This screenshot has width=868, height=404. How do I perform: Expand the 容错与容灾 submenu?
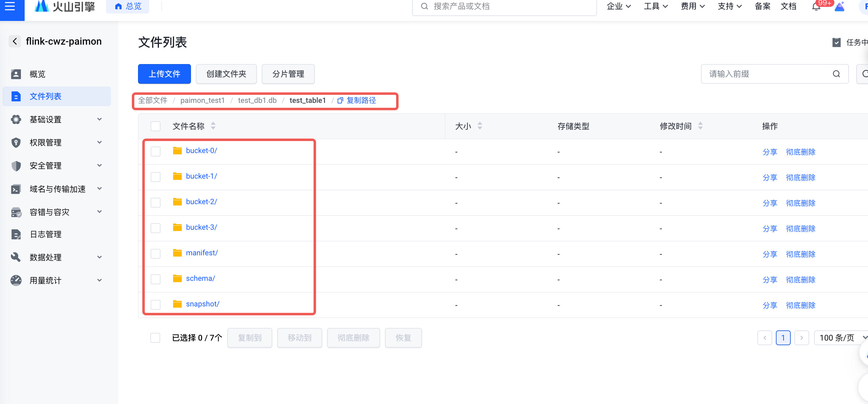click(99, 212)
